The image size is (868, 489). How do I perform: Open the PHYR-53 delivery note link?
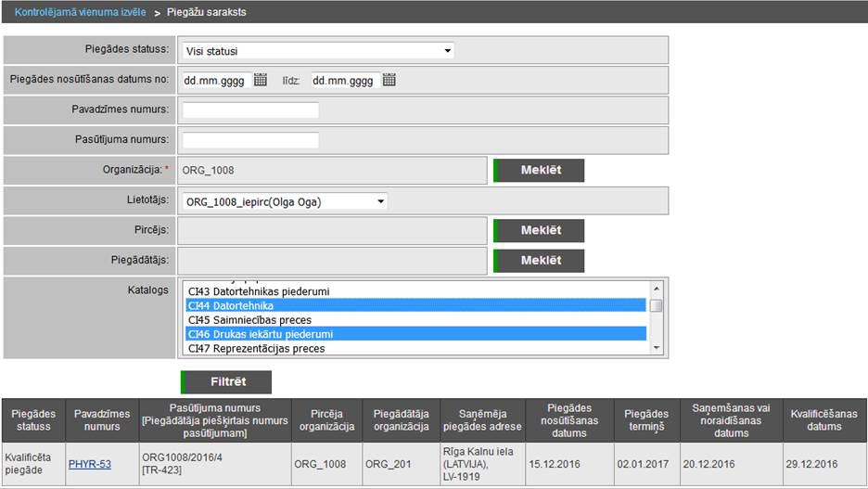(x=90, y=464)
